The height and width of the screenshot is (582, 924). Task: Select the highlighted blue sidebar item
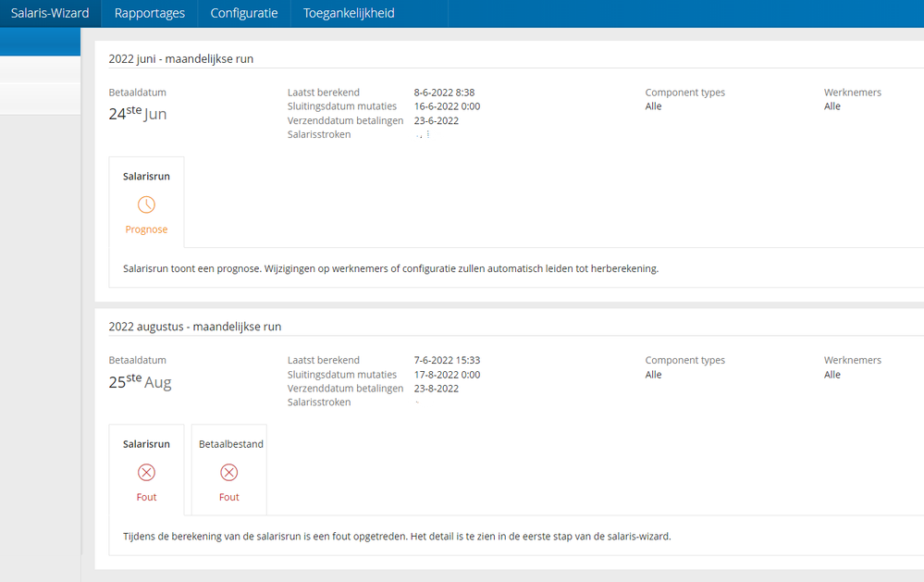pyautogui.click(x=40, y=42)
